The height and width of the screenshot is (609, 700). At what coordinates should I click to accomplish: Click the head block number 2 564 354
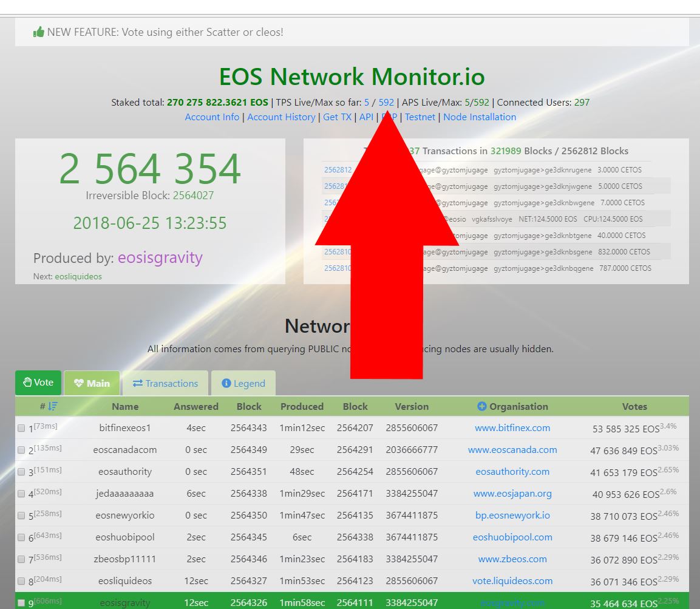click(x=150, y=169)
